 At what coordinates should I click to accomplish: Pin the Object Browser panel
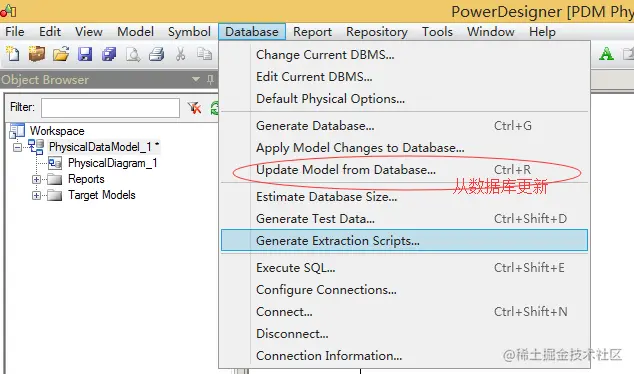(x=210, y=80)
